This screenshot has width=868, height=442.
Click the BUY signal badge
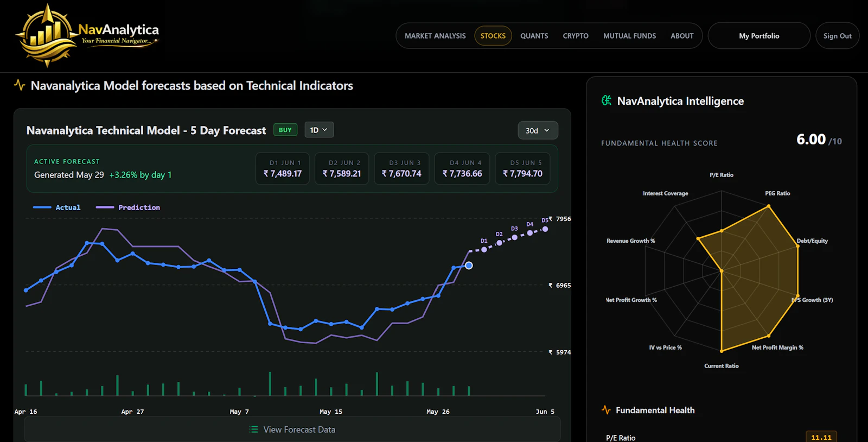(x=285, y=130)
